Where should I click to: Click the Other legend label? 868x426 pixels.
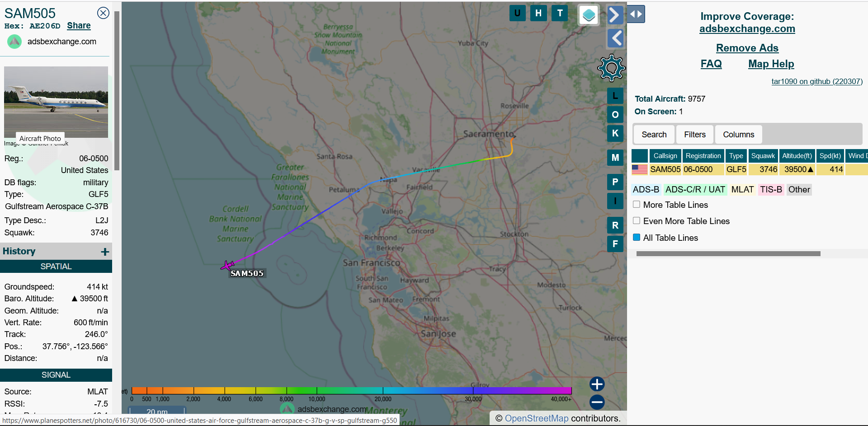[x=799, y=190]
